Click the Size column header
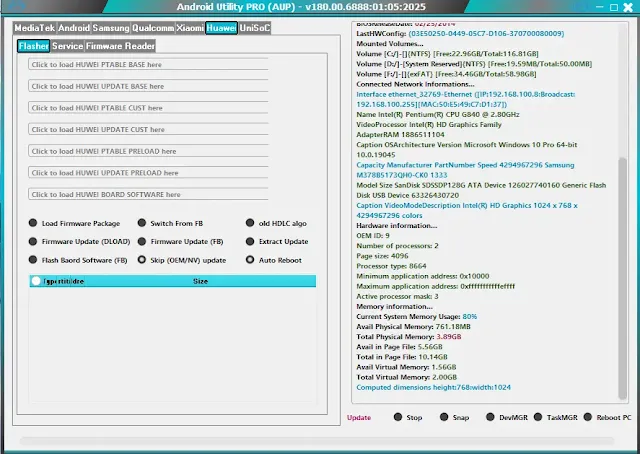Screen dimensions: 640x454 coord(200,281)
